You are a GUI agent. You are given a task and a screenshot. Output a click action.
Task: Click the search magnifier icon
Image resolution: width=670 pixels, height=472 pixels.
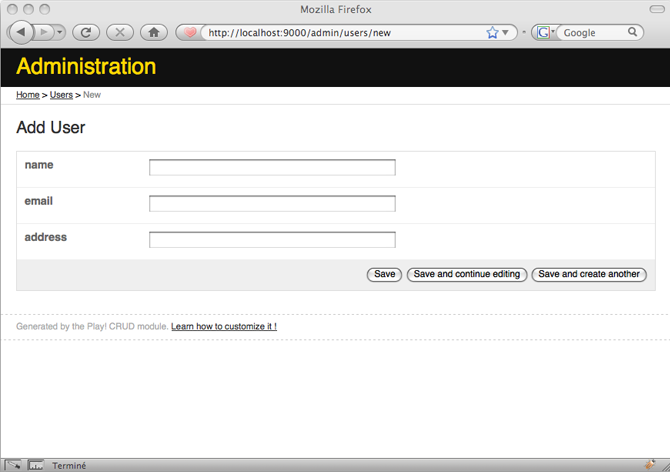(633, 33)
